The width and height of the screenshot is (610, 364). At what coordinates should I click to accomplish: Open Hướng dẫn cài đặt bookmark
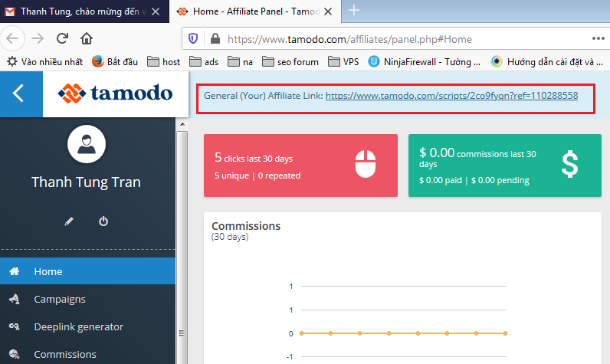(547, 62)
